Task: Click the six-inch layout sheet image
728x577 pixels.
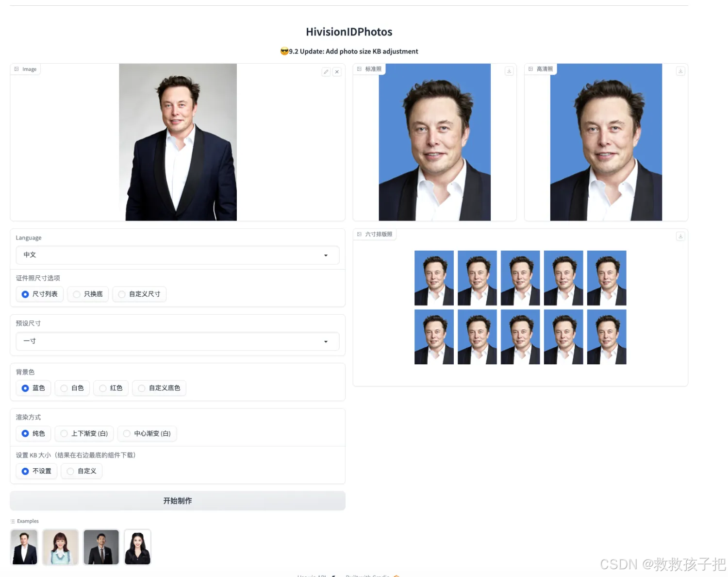Action: pyautogui.click(x=520, y=307)
